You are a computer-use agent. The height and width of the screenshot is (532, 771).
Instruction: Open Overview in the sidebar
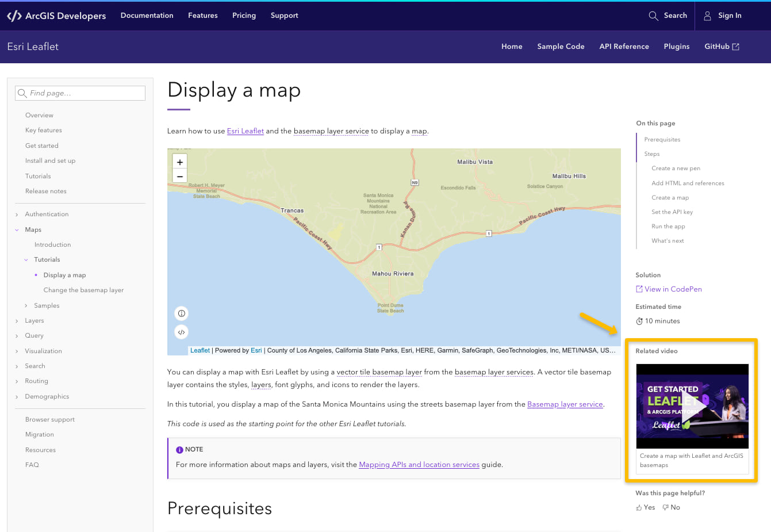[x=39, y=116]
